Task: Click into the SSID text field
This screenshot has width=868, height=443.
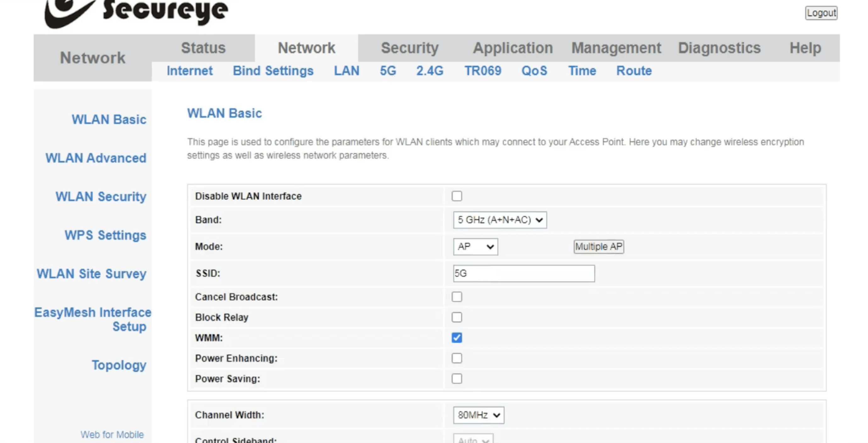Action: pos(524,273)
